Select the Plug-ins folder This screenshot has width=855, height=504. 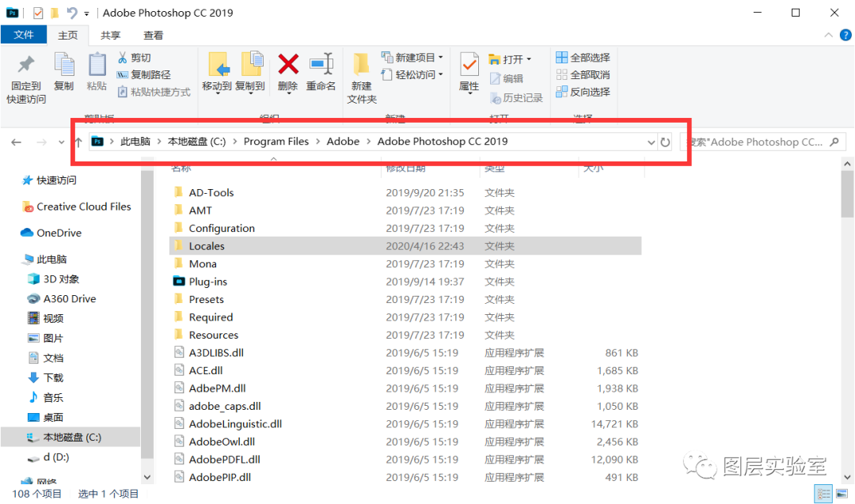(405, 282)
